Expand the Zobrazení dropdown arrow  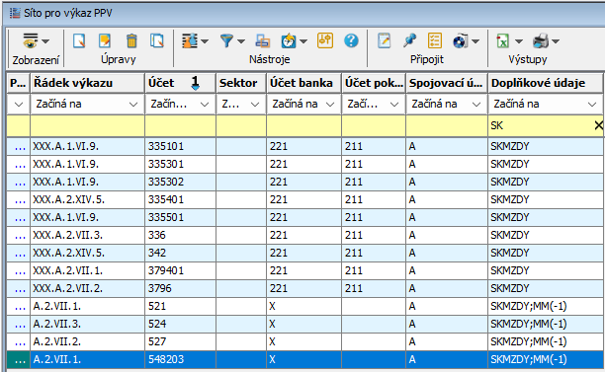coord(46,41)
